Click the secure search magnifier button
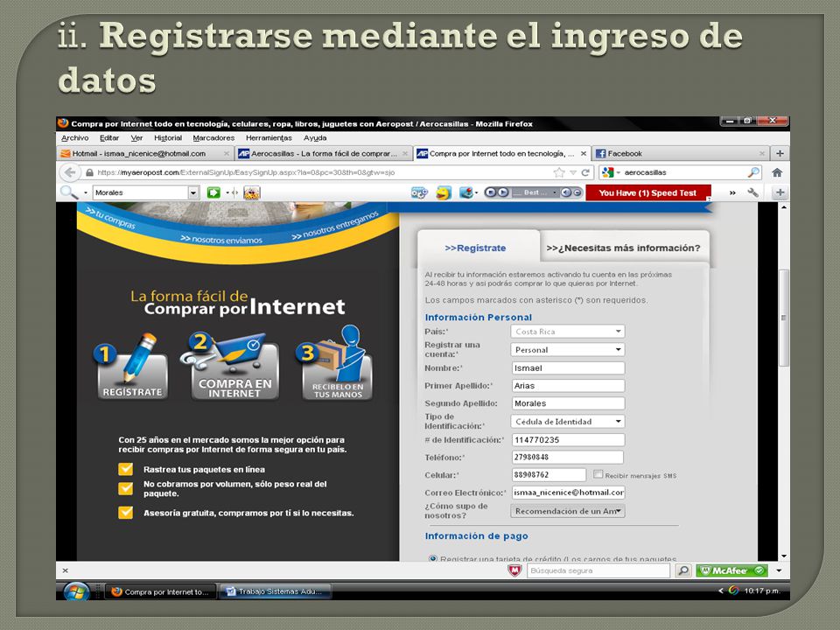The image size is (840, 630). (683, 571)
